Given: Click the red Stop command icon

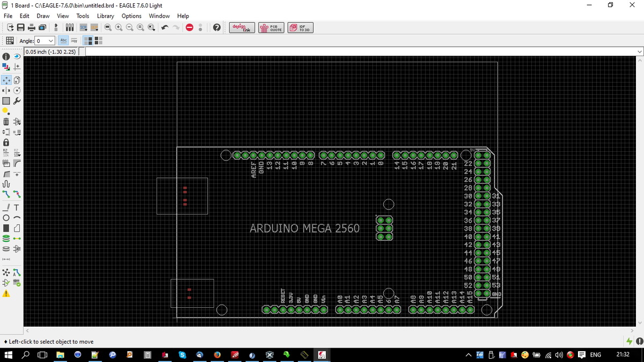Looking at the screenshot, I should coord(189,27).
